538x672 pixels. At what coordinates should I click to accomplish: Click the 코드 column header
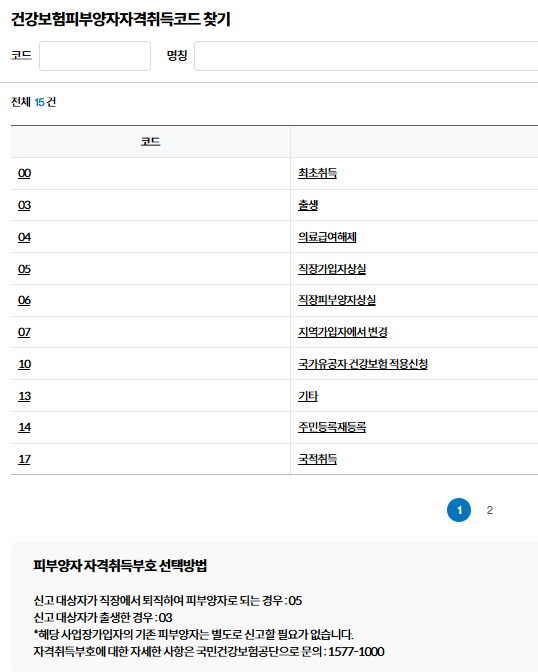tap(150, 142)
